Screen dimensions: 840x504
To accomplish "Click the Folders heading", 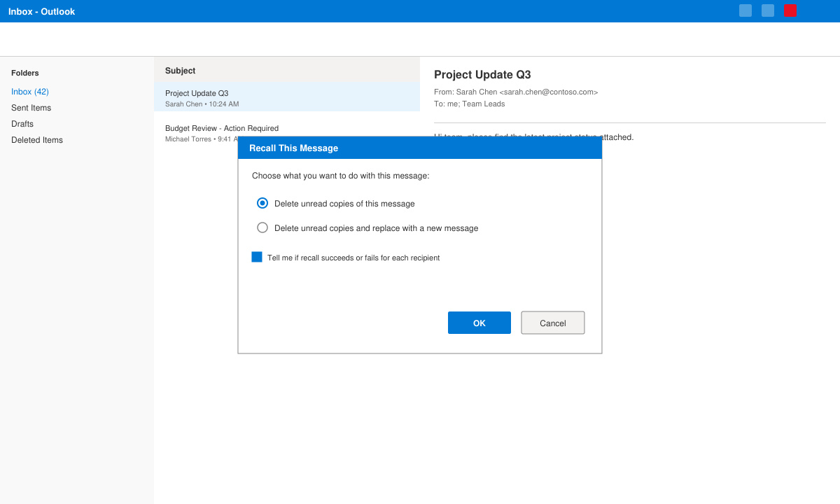I will coord(25,73).
